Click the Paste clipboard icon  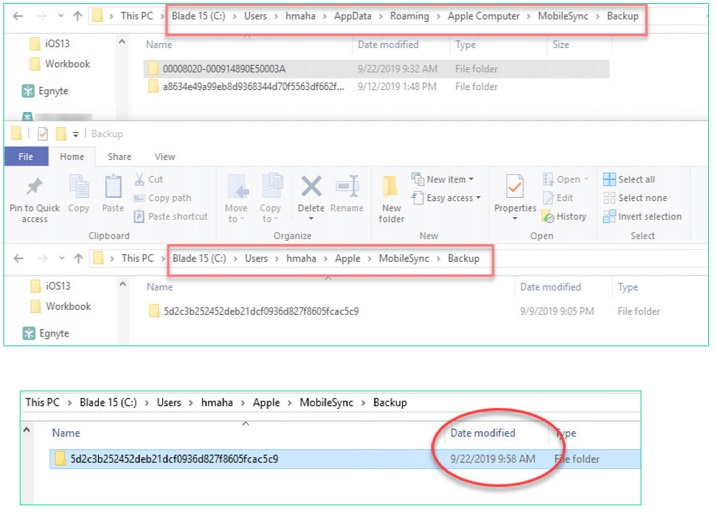pyautogui.click(x=113, y=187)
